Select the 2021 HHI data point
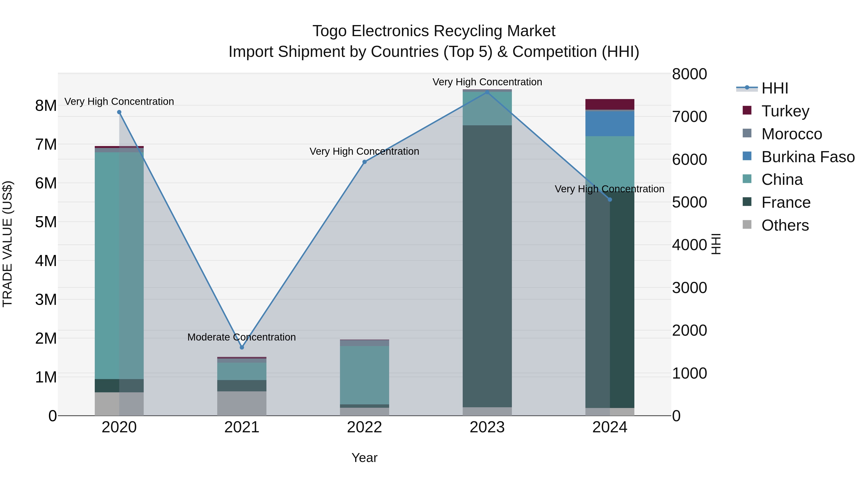Viewport: 868px width, 488px height. pyautogui.click(x=242, y=347)
